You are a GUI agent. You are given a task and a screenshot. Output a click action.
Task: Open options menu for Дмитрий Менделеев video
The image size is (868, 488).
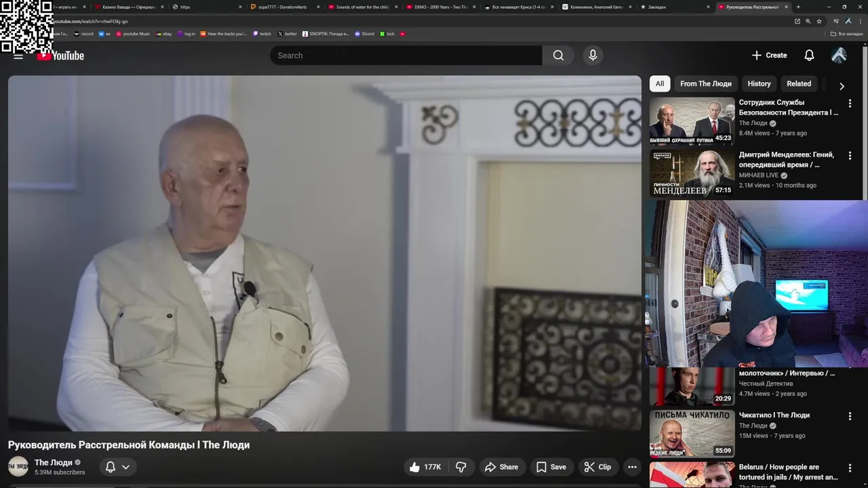tap(850, 156)
